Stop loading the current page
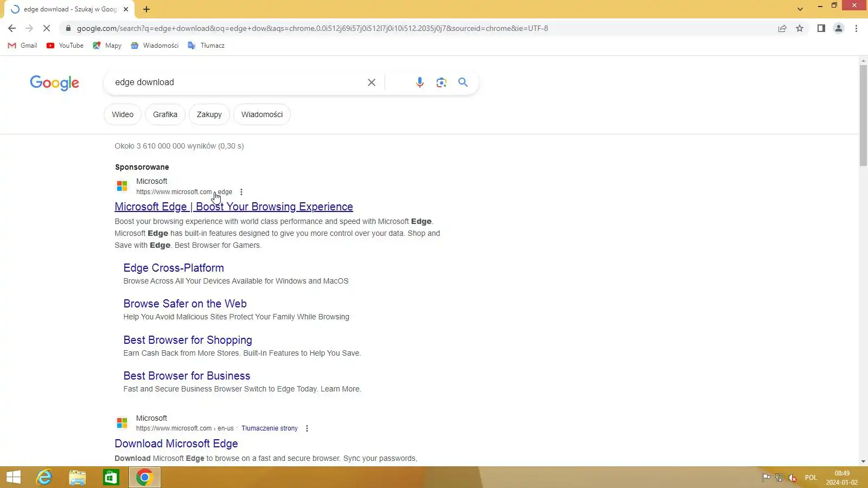Viewport: 868px width, 488px height. 47,28
